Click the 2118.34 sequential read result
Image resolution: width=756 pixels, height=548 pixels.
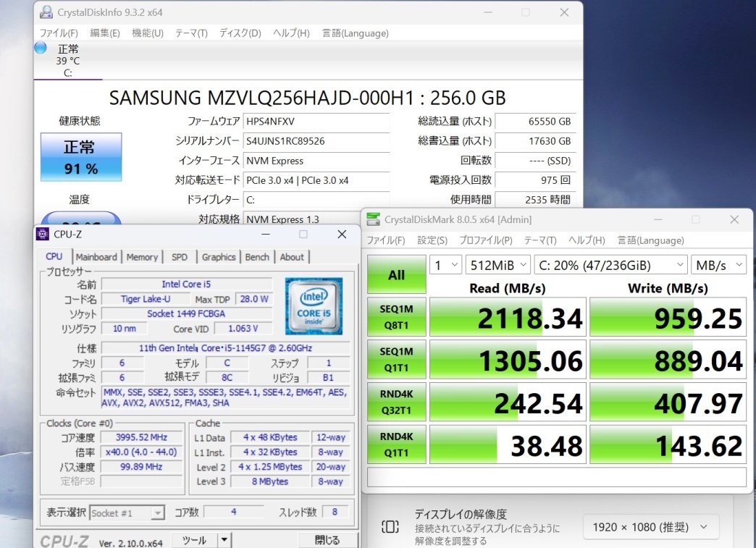[508, 316]
